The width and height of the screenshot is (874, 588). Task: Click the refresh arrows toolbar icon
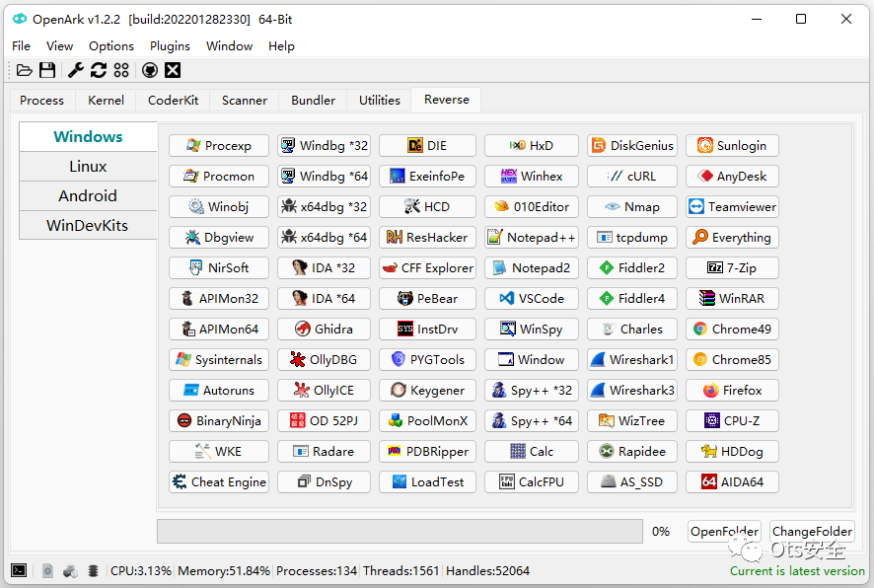[x=99, y=70]
